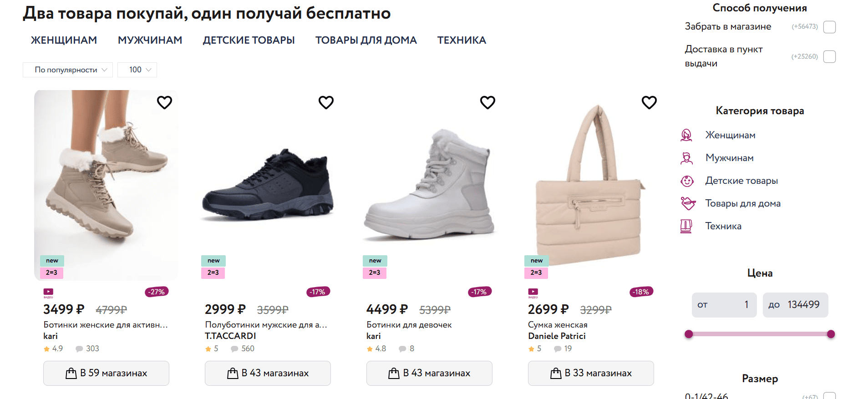868x399 pixels.
Task: Click the В 33 магазинах button
Action: (x=591, y=373)
